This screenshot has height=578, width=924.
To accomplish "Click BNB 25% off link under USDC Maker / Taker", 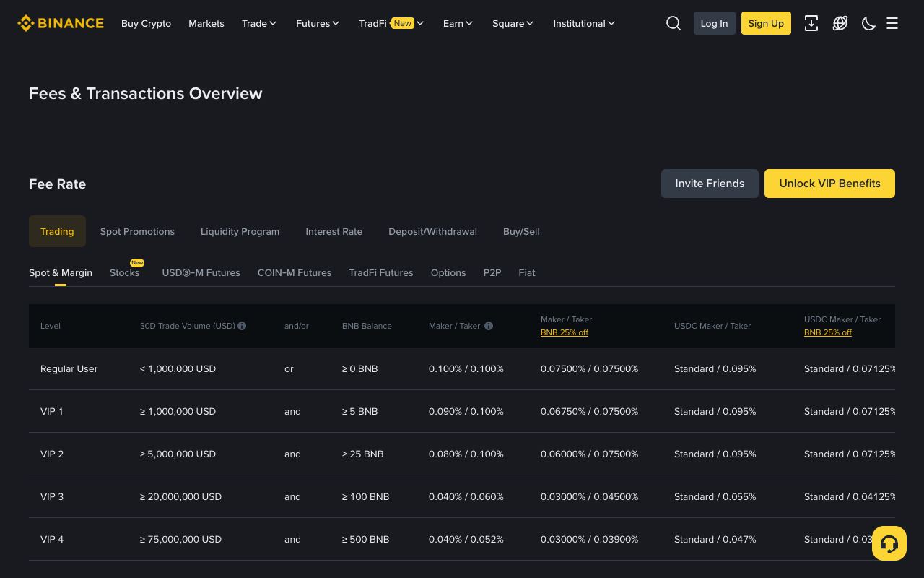I will (x=828, y=332).
